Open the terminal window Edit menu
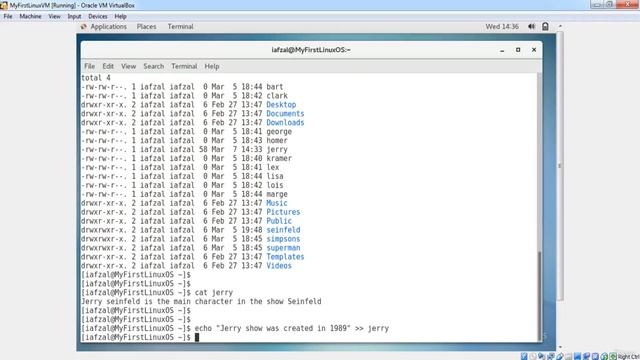This screenshot has width=640, height=360. pos(108,66)
